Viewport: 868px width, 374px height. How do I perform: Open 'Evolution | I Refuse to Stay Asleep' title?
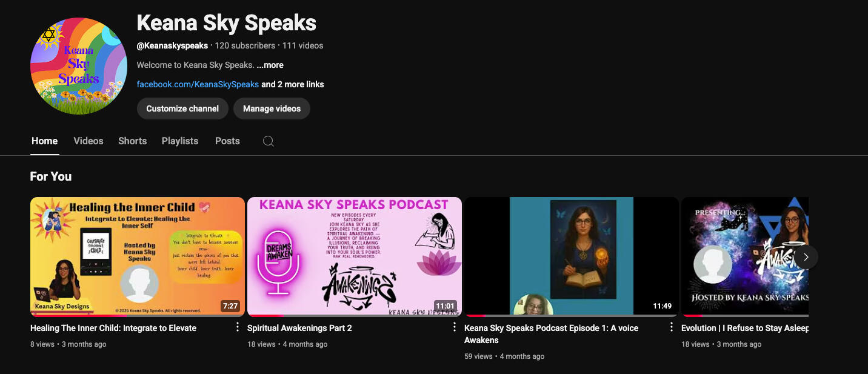pos(745,328)
